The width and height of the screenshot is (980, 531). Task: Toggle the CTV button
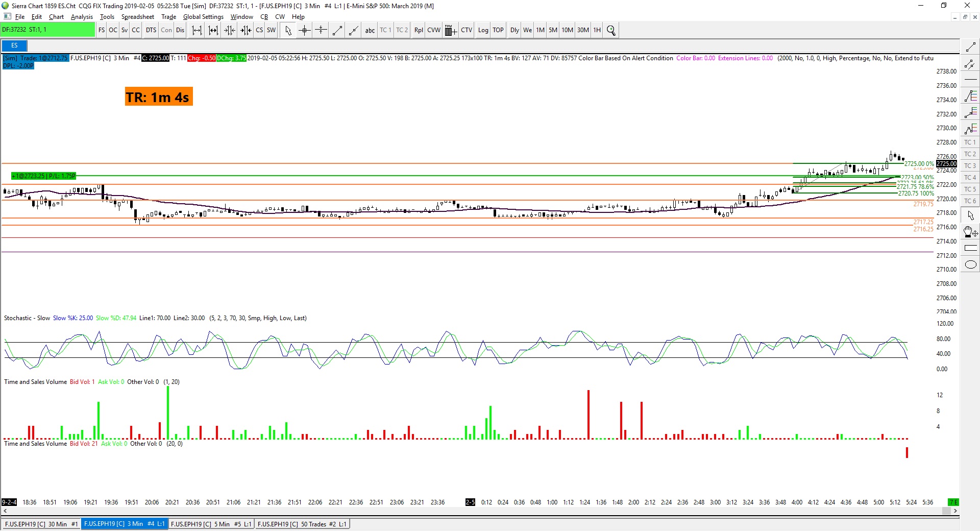point(467,30)
